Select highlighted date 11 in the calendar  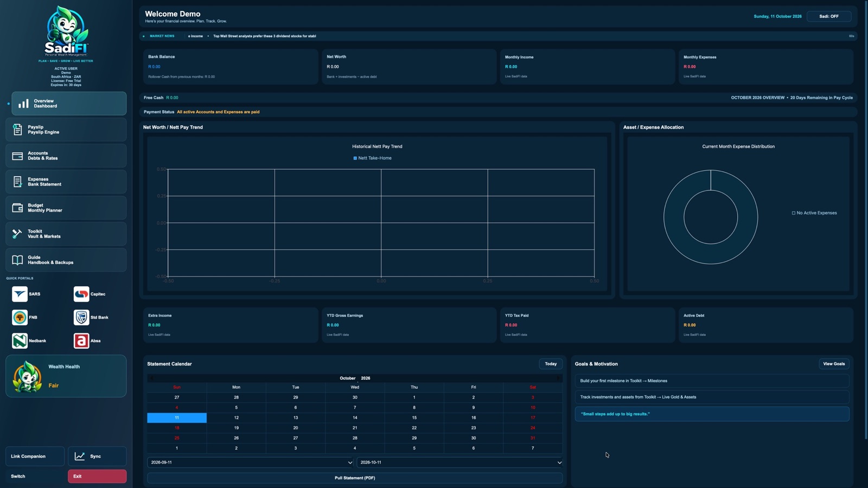(x=177, y=418)
